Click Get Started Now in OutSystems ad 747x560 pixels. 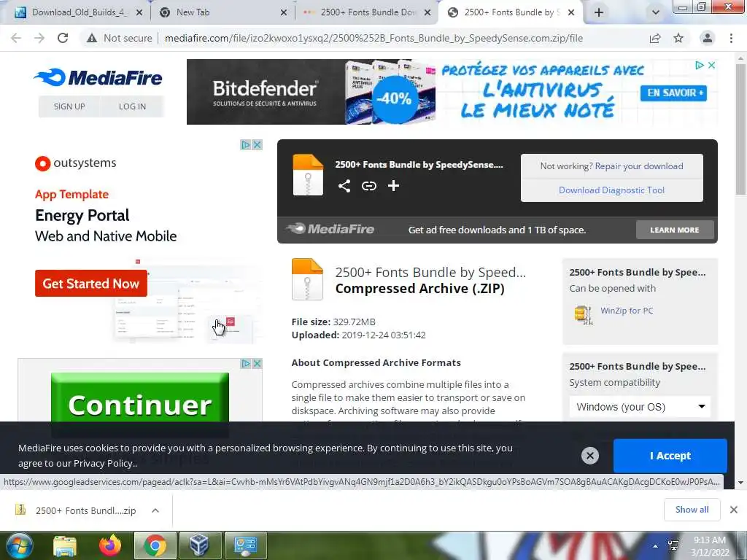point(91,284)
